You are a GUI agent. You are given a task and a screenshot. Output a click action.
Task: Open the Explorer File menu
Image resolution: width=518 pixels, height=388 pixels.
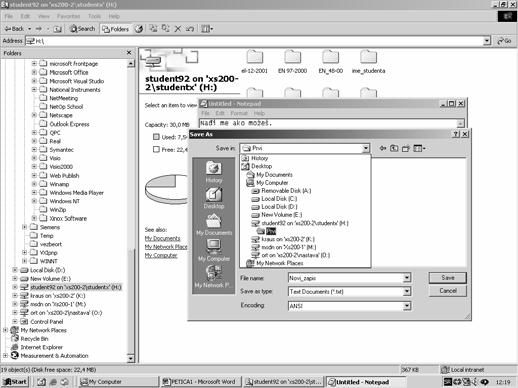click(9, 16)
